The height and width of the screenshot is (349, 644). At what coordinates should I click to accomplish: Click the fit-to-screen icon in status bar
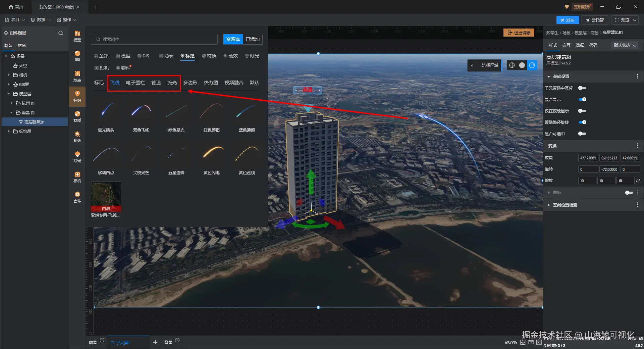point(523,342)
